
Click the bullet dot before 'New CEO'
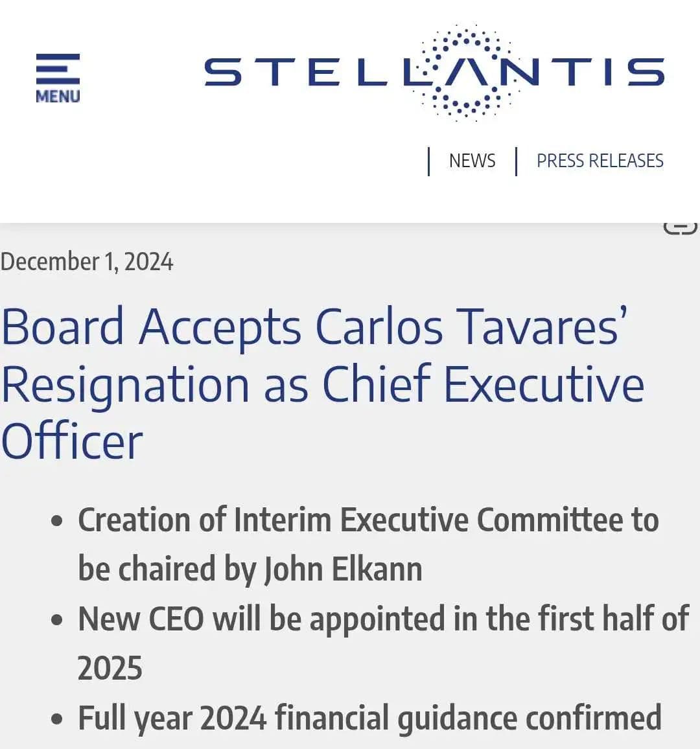pyautogui.click(x=57, y=620)
